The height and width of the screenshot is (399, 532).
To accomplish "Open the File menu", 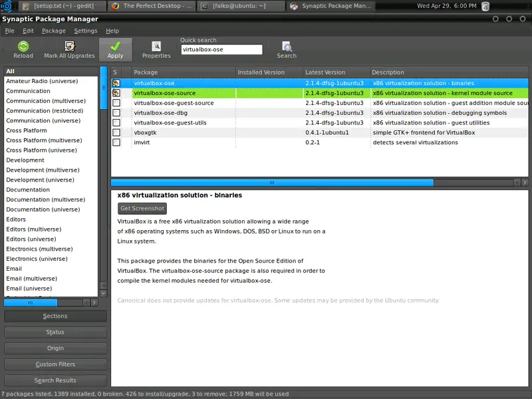I will tap(9, 31).
